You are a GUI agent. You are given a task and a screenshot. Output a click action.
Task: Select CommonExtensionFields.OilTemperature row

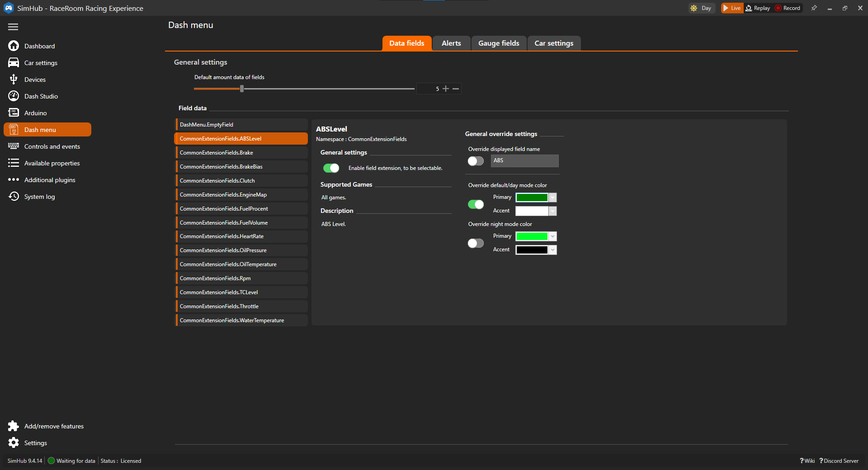241,264
